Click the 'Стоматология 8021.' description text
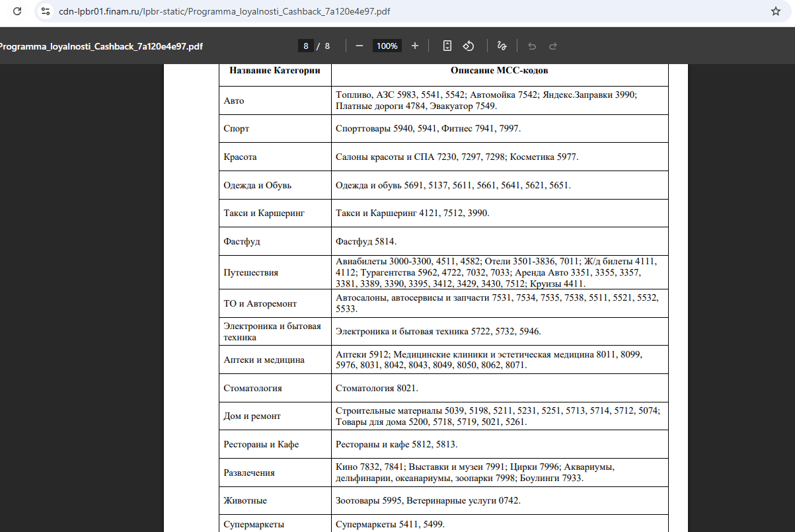795x532 pixels. tap(377, 388)
